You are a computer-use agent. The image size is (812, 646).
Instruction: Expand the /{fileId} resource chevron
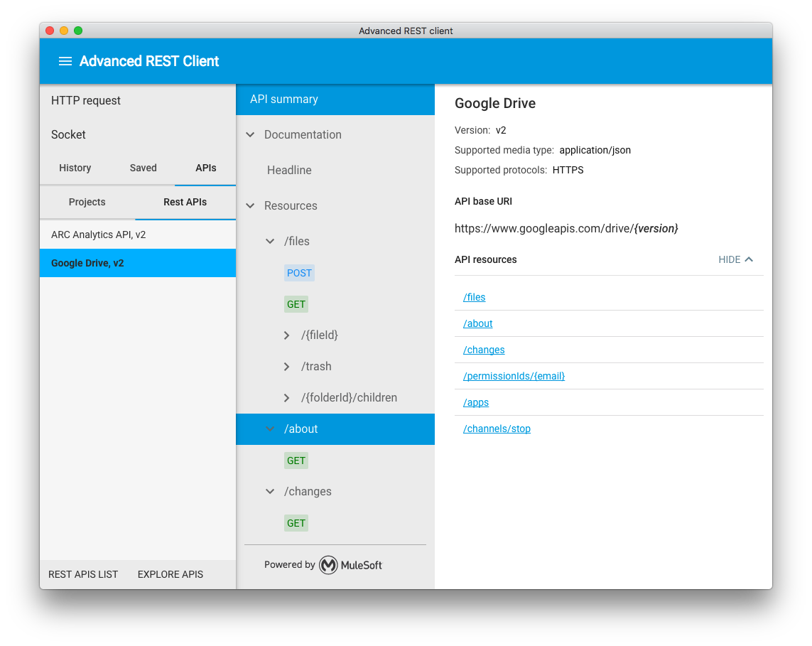pos(286,335)
